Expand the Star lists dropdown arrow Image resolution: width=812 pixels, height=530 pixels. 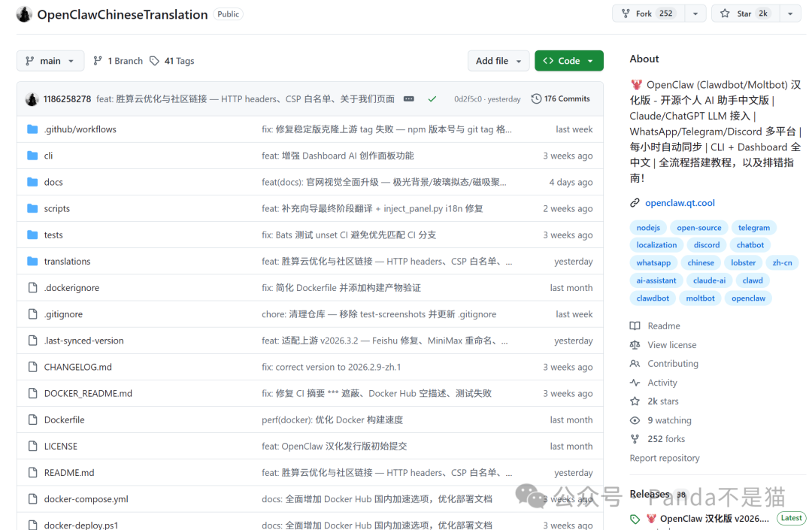pos(790,14)
